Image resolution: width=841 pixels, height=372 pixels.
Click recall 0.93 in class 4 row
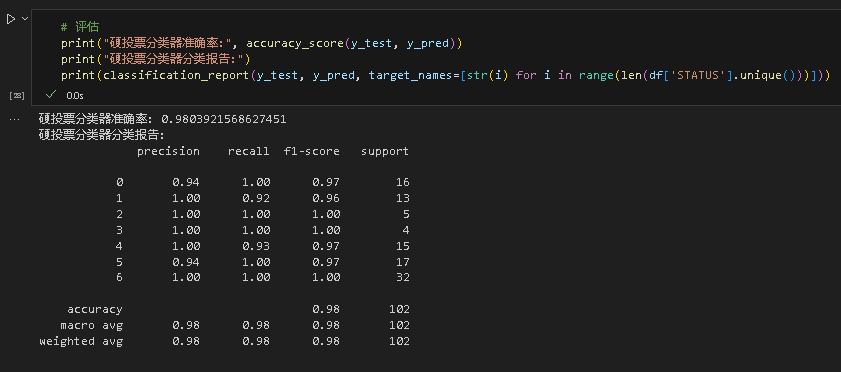tap(256, 246)
